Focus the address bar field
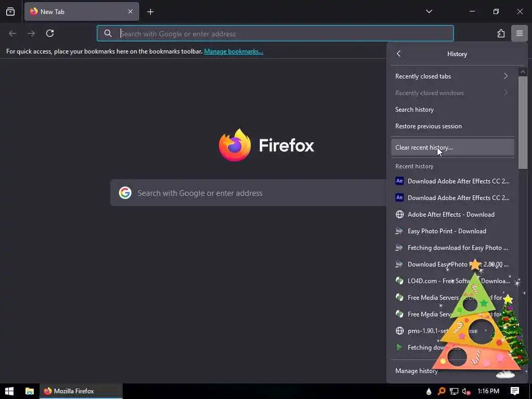532x399 pixels. [275, 33]
